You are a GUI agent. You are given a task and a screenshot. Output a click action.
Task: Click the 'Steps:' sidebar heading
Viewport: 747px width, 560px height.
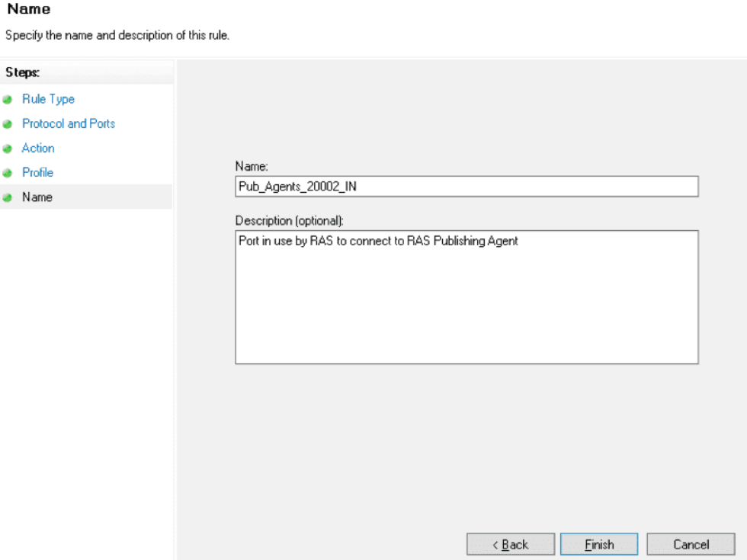click(x=22, y=72)
